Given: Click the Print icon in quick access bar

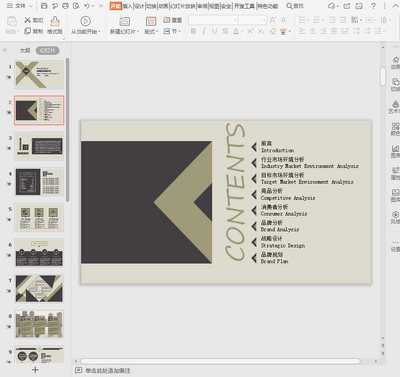Looking at the screenshot, I should coord(66,6).
